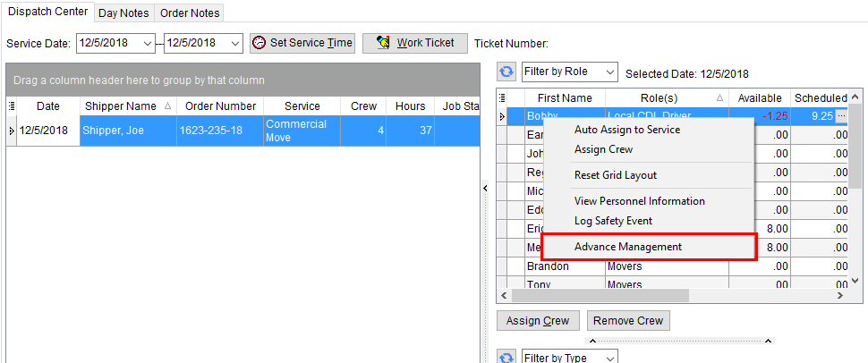Click the clock icon on Set Service Time
Viewport: 868px width, 363px height.
260,43
